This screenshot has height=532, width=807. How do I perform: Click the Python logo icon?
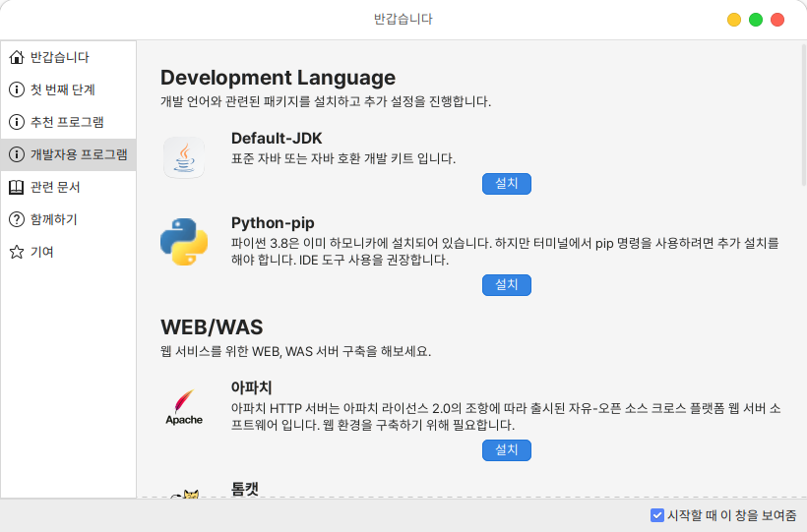click(184, 242)
